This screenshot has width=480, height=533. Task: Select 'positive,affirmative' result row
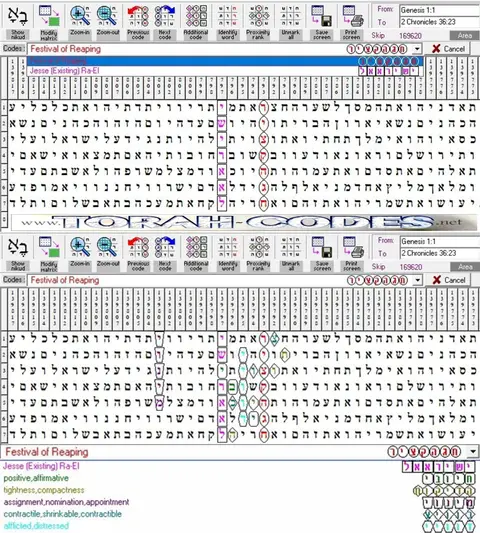point(240,478)
